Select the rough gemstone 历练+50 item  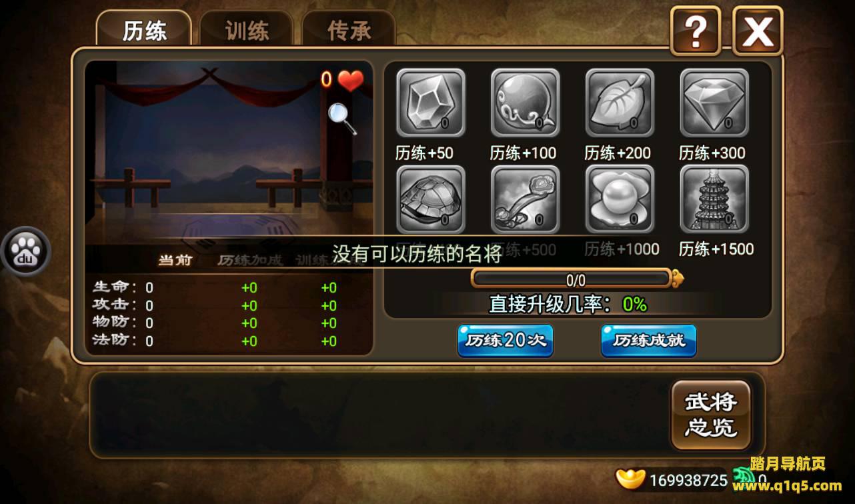[x=431, y=103]
